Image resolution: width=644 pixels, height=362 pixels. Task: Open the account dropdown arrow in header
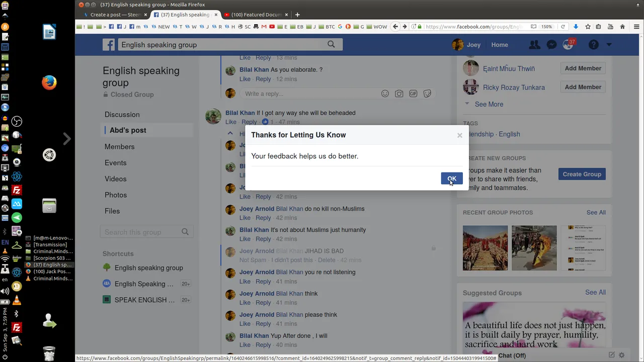[x=609, y=45]
